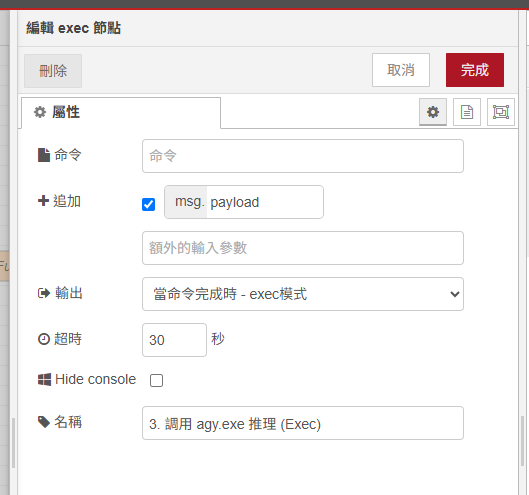Click the 完成 button

pos(475,70)
